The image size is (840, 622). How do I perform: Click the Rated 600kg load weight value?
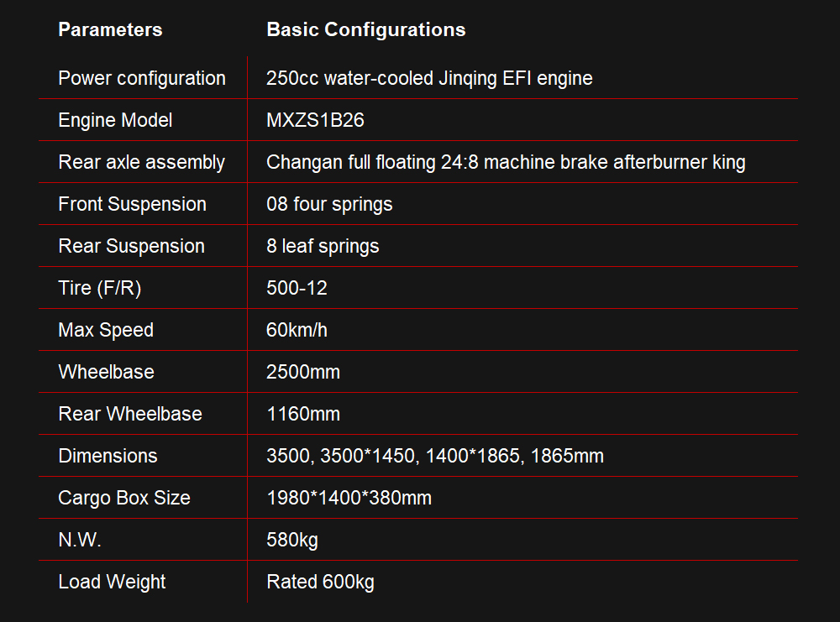(320, 582)
